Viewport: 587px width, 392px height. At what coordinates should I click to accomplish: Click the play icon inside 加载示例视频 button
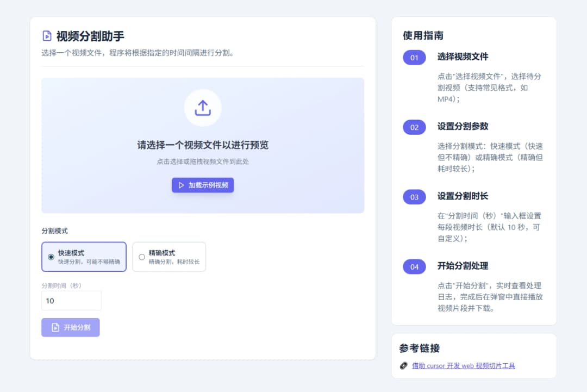(181, 185)
